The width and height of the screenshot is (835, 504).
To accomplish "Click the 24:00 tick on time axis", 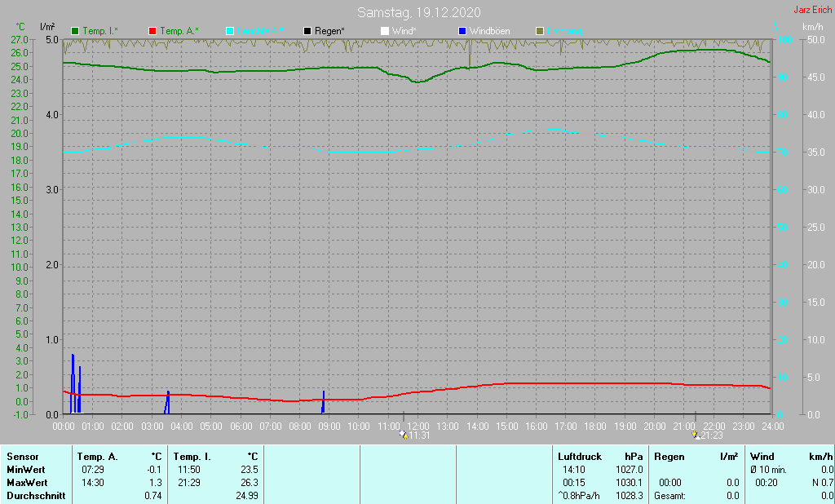I will pos(773,427).
